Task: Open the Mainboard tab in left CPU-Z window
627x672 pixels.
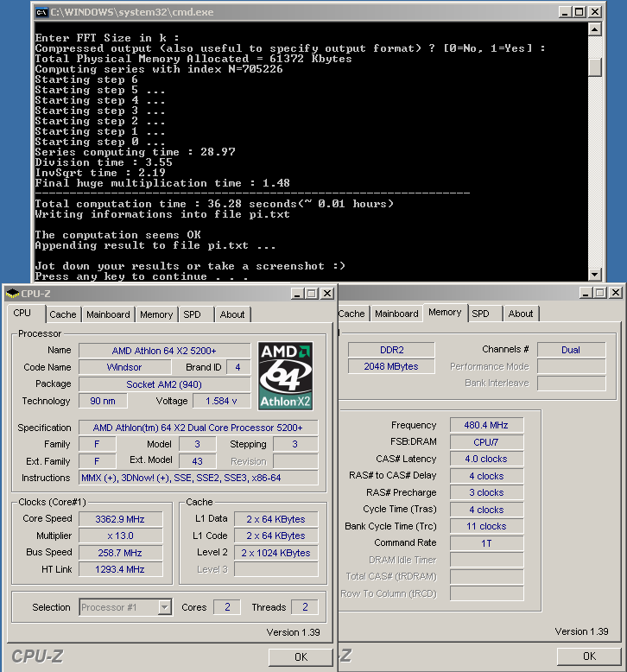Action: point(108,314)
